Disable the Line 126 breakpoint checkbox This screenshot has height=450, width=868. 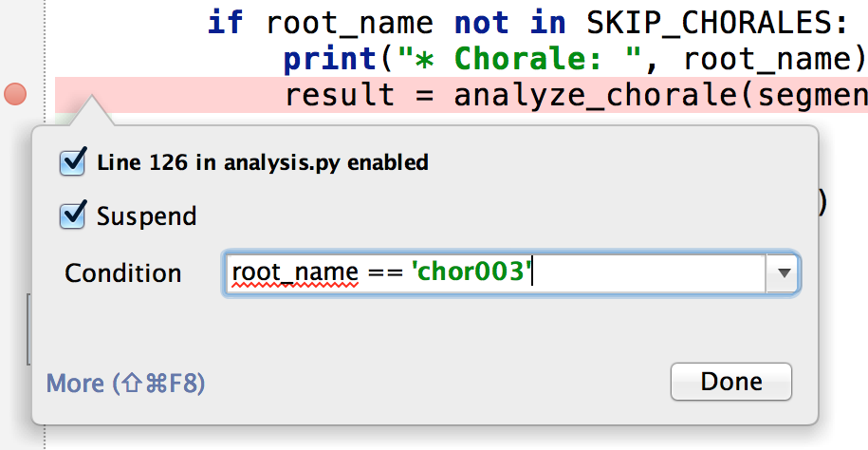pyautogui.click(x=73, y=162)
